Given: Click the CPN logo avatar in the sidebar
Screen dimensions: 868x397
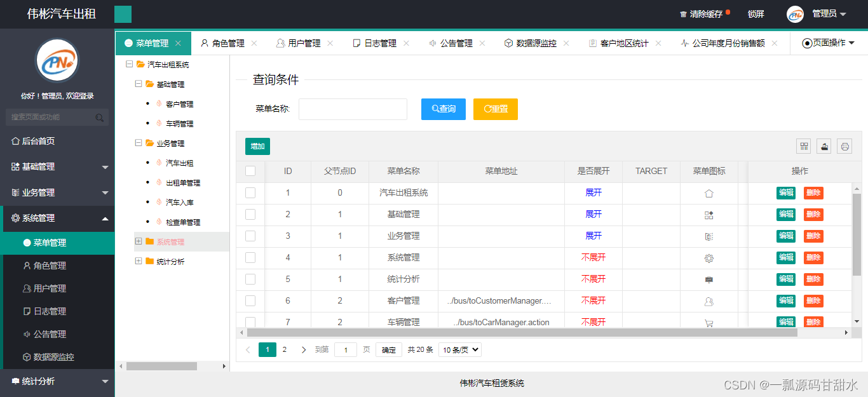Looking at the screenshot, I should click(x=57, y=60).
